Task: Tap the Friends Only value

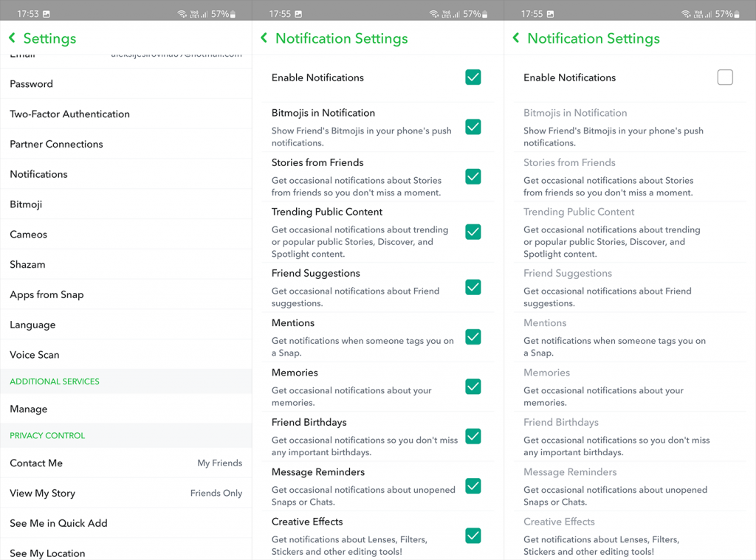Action: [x=216, y=493]
